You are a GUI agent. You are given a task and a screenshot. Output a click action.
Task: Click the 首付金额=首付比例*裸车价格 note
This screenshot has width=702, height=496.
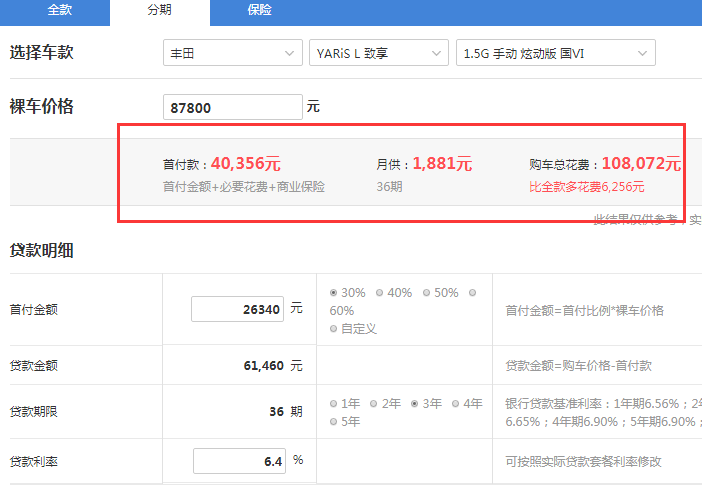coord(584,311)
